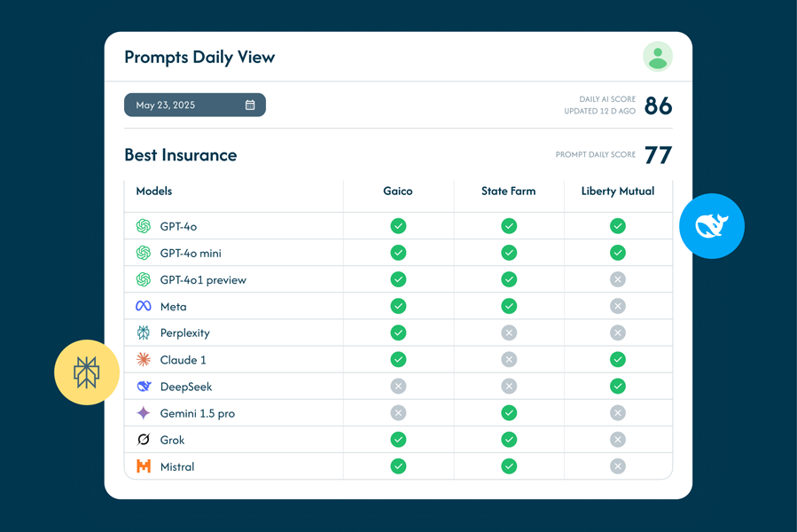Click the OpenAI logo beside GPT-4o1 preview
The image size is (797, 532).
click(144, 279)
